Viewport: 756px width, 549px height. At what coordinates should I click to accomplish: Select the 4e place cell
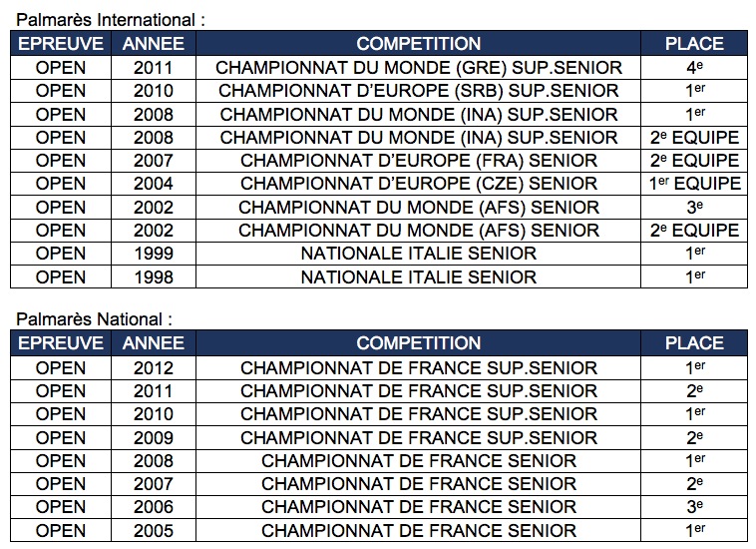tap(694, 68)
